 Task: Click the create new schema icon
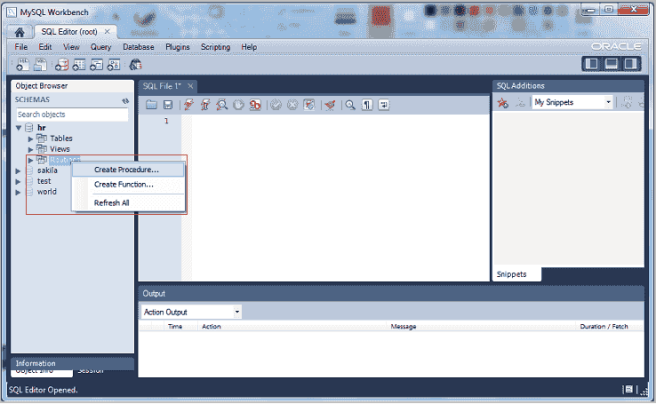62,64
